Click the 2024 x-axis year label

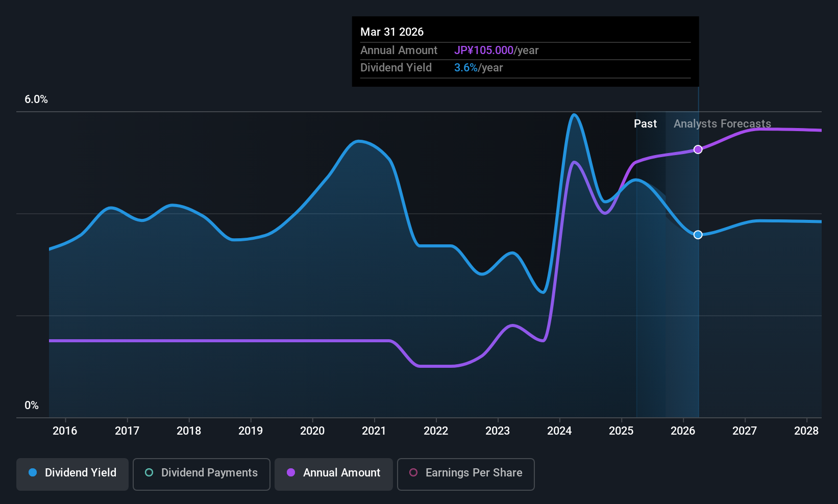click(x=559, y=431)
